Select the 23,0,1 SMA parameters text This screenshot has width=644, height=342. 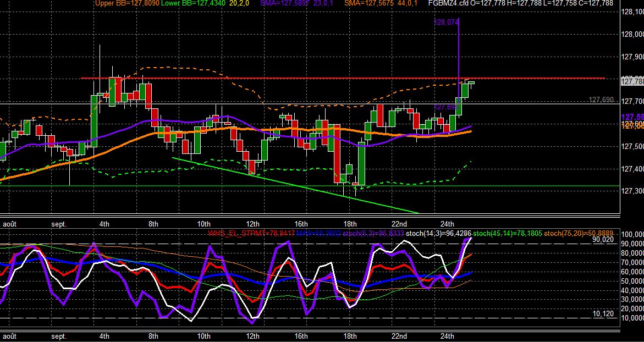(x=322, y=3)
